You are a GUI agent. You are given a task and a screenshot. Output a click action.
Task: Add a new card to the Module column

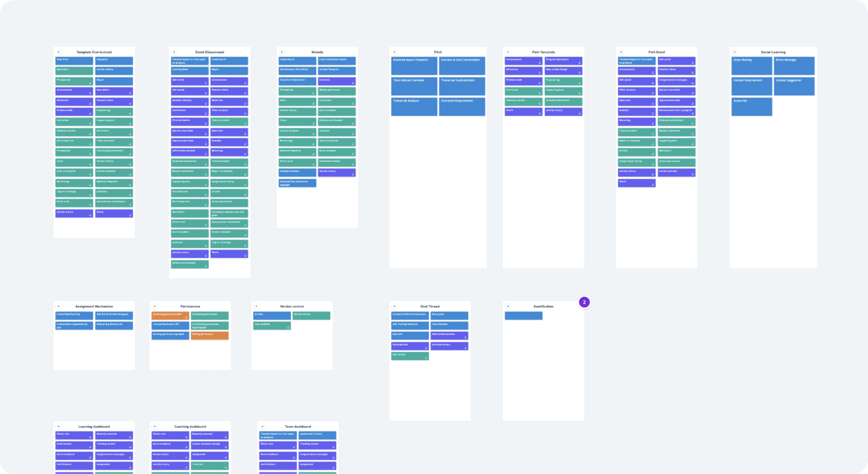click(282, 52)
